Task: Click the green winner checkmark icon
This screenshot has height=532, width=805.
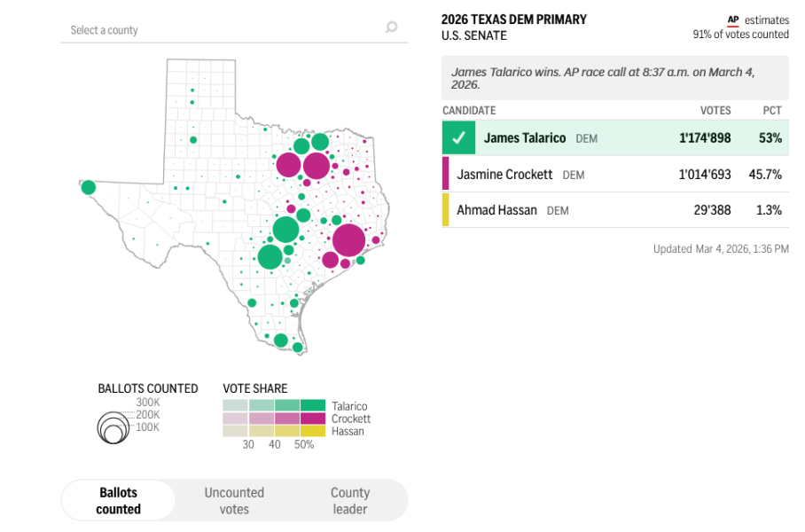Action: [458, 138]
